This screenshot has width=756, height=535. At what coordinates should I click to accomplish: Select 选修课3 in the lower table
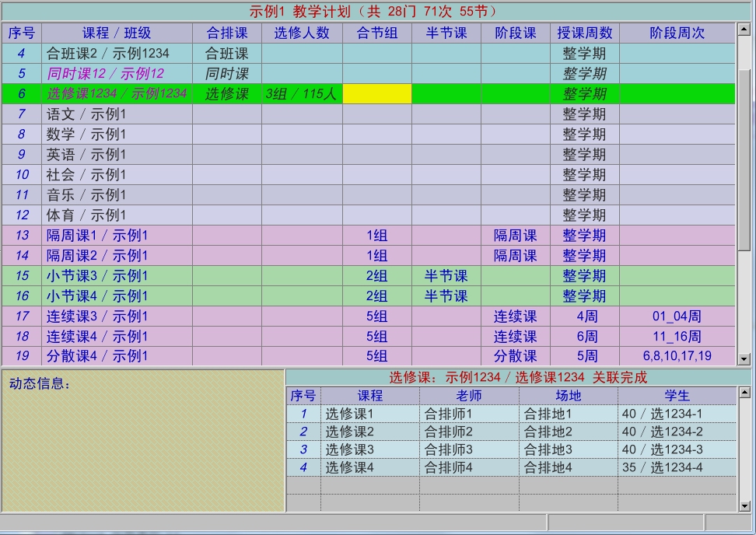(370, 449)
